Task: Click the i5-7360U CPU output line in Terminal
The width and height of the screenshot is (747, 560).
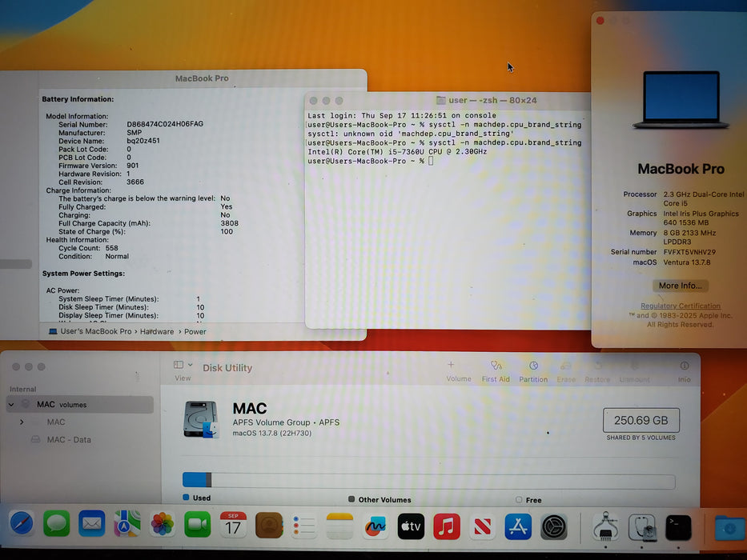Action: pyautogui.click(x=397, y=152)
